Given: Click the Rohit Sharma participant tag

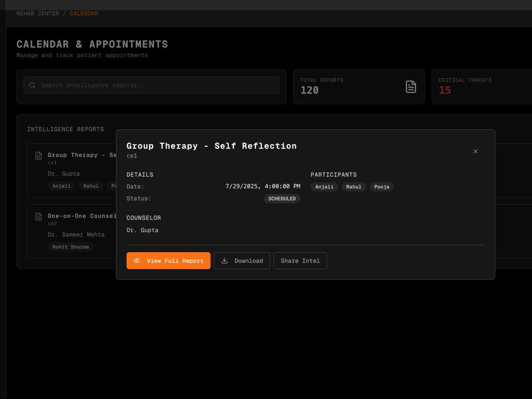Looking at the screenshot, I should [71, 247].
